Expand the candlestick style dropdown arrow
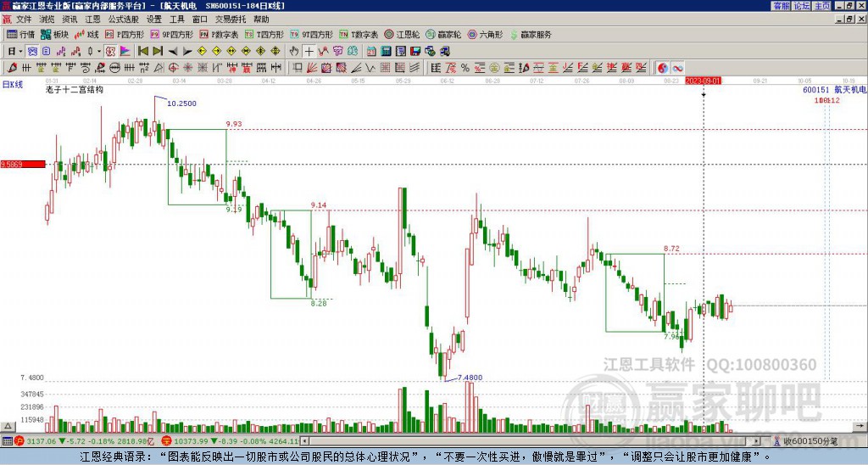 click(x=99, y=51)
